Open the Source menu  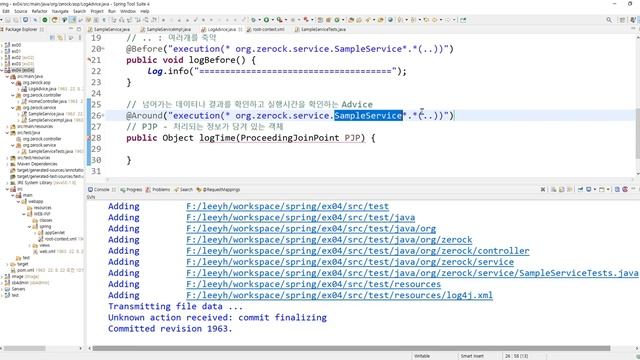point(20,11)
